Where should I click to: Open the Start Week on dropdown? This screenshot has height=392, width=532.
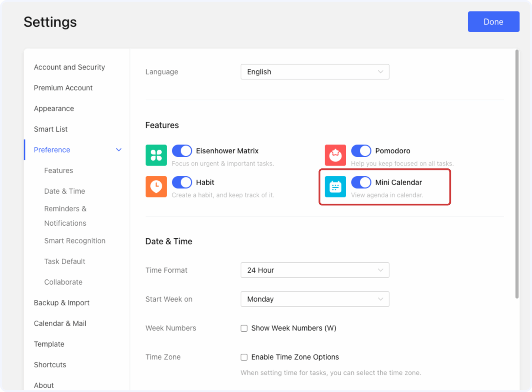pos(315,299)
